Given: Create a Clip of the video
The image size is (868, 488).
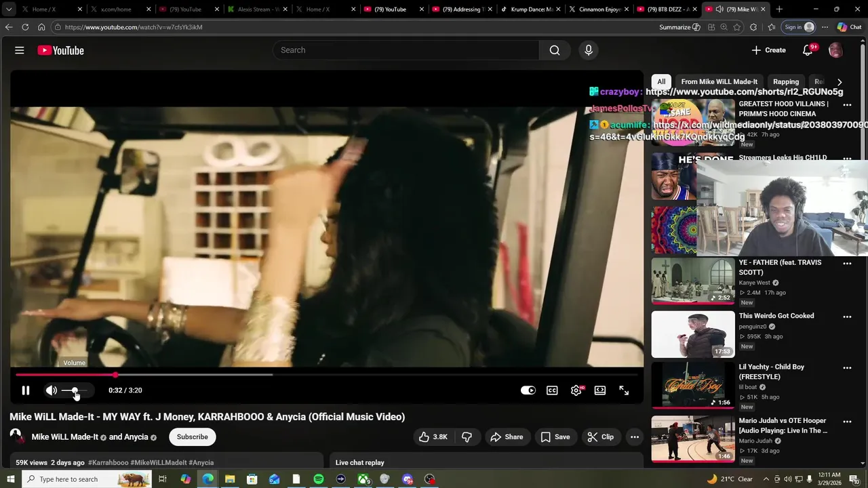Looking at the screenshot, I should point(600,437).
